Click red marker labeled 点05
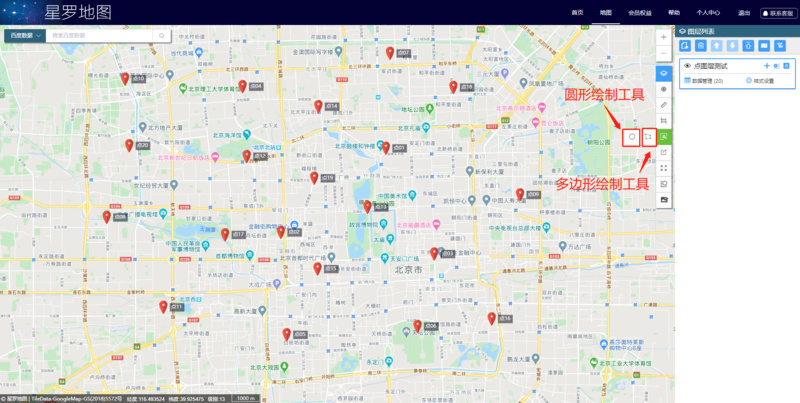 click(x=287, y=335)
